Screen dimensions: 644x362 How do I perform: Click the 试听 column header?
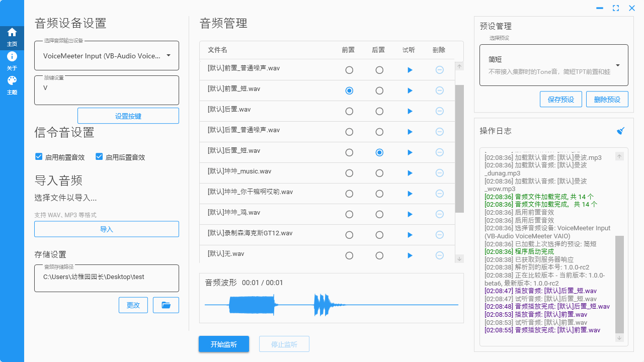[409, 50]
